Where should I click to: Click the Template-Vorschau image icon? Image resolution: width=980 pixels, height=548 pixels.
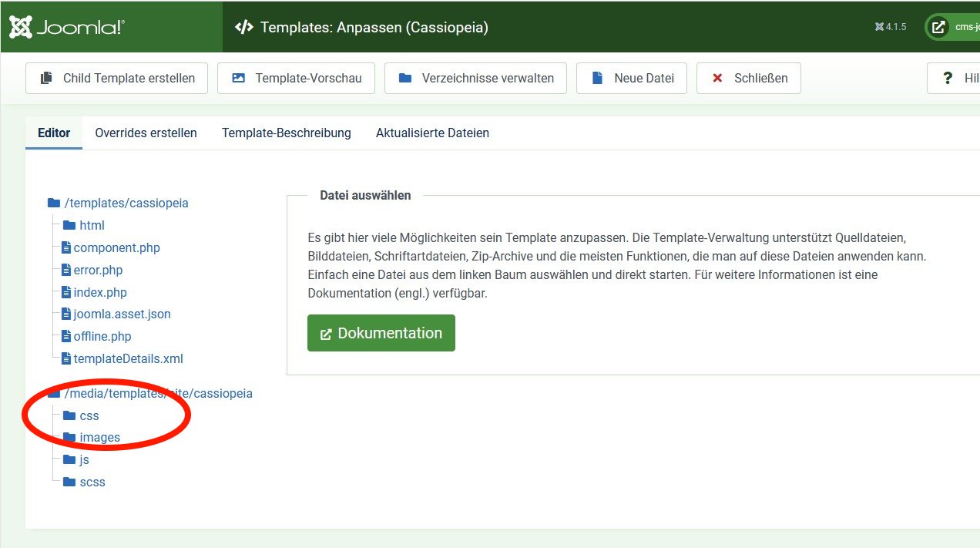coord(239,78)
